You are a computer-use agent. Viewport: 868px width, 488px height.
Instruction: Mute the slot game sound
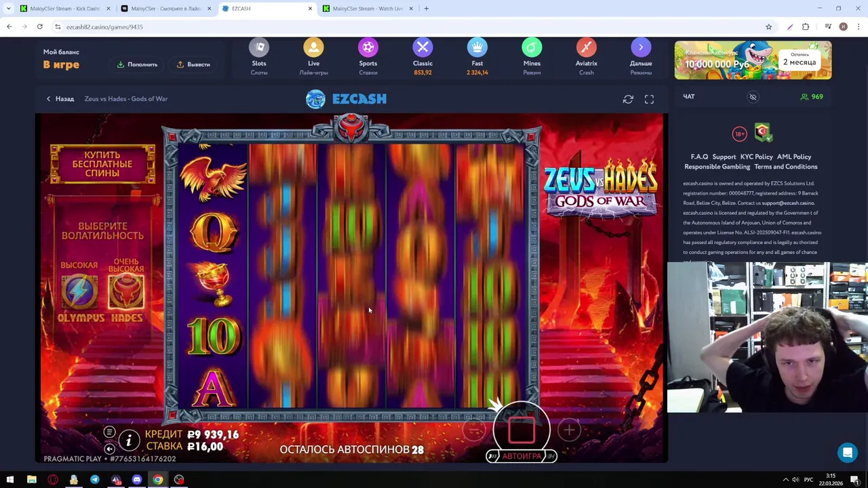tap(109, 449)
